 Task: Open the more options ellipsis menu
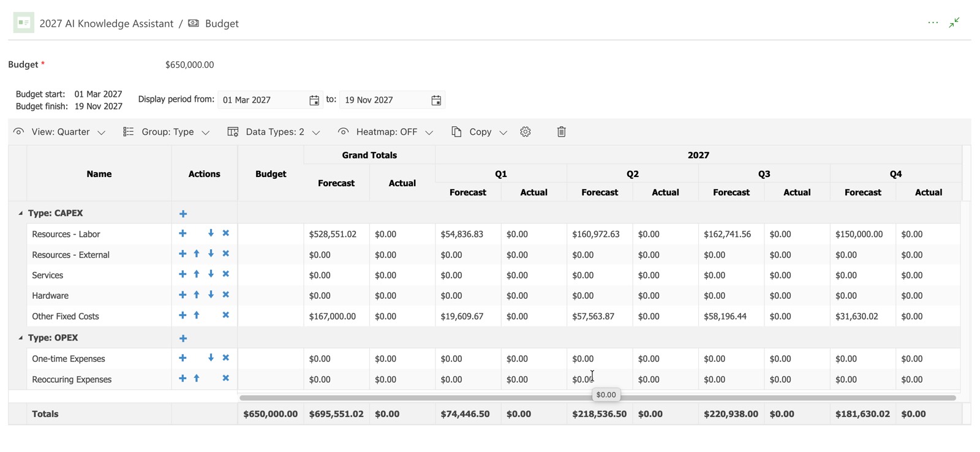coord(933,23)
